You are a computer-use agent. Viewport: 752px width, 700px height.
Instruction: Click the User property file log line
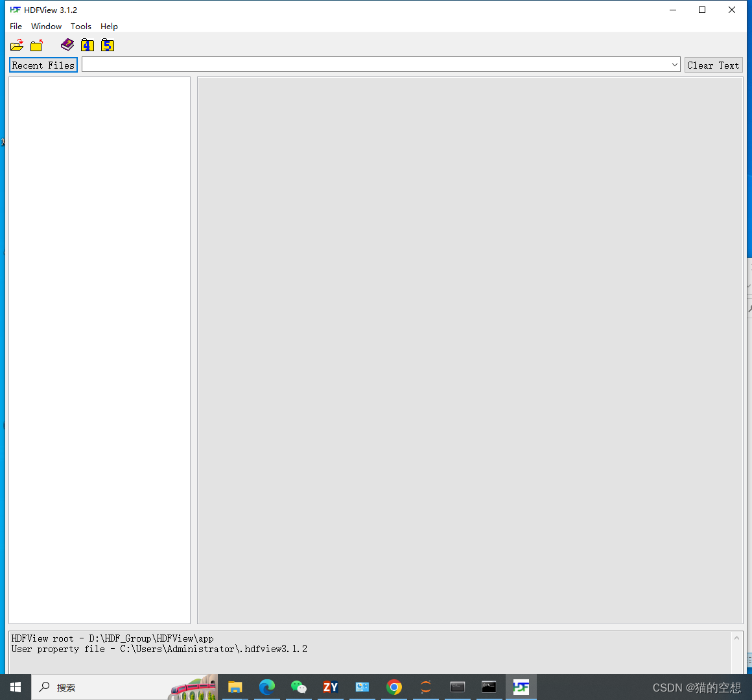pos(159,649)
